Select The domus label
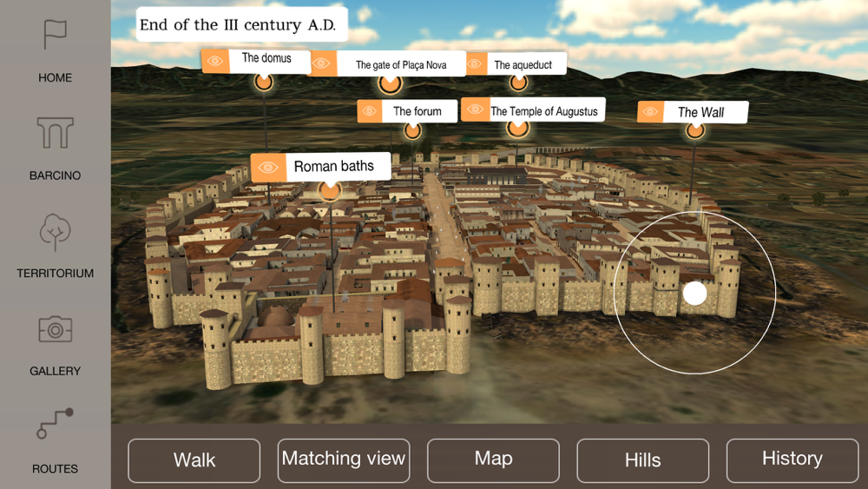The height and width of the screenshot is (489, 868). click(x=266, y=58)
